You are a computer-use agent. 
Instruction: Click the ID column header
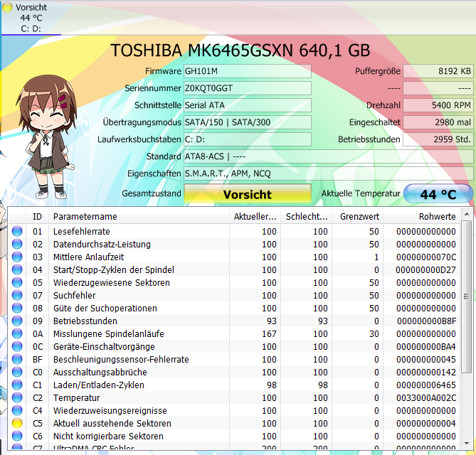pos(37,217)
